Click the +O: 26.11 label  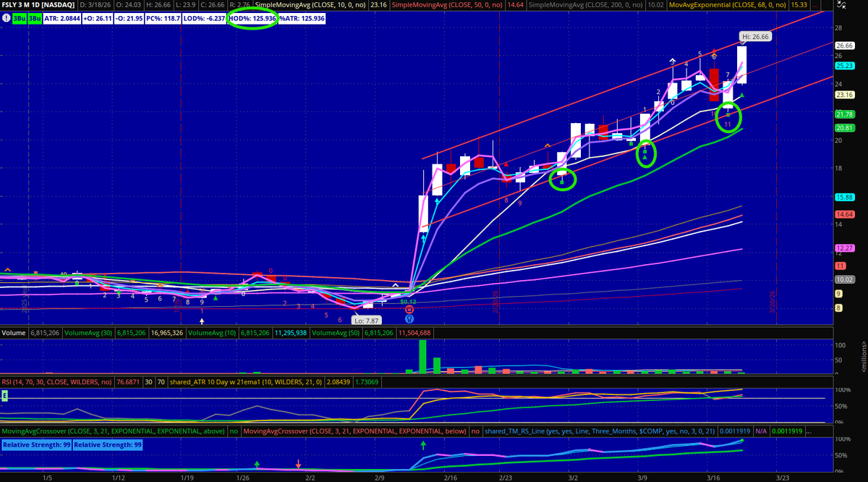pos(97,18)
